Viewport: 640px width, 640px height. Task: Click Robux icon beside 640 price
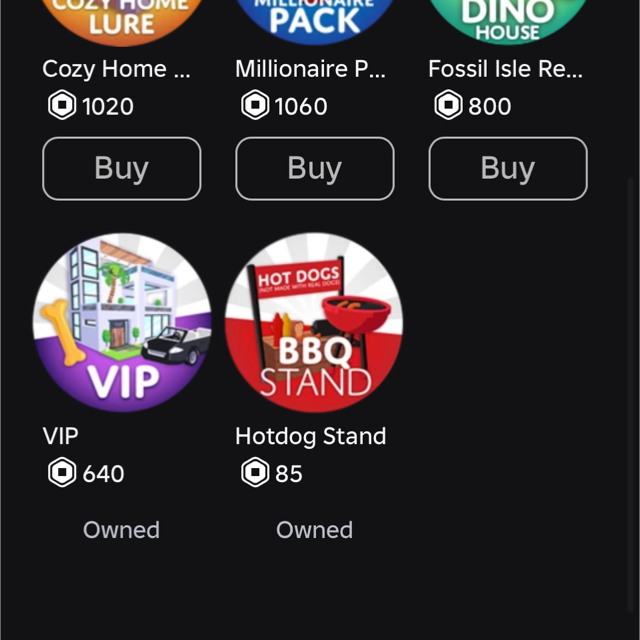point(62,473)
